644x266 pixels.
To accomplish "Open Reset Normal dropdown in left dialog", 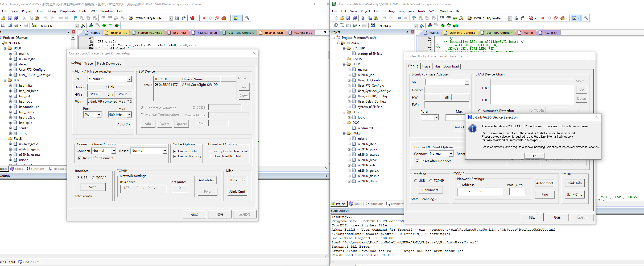I will 165,151.
